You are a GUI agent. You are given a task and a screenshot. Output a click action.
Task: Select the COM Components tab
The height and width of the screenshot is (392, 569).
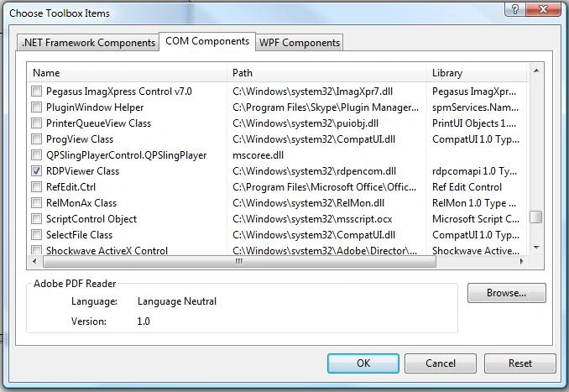point(207,41)
